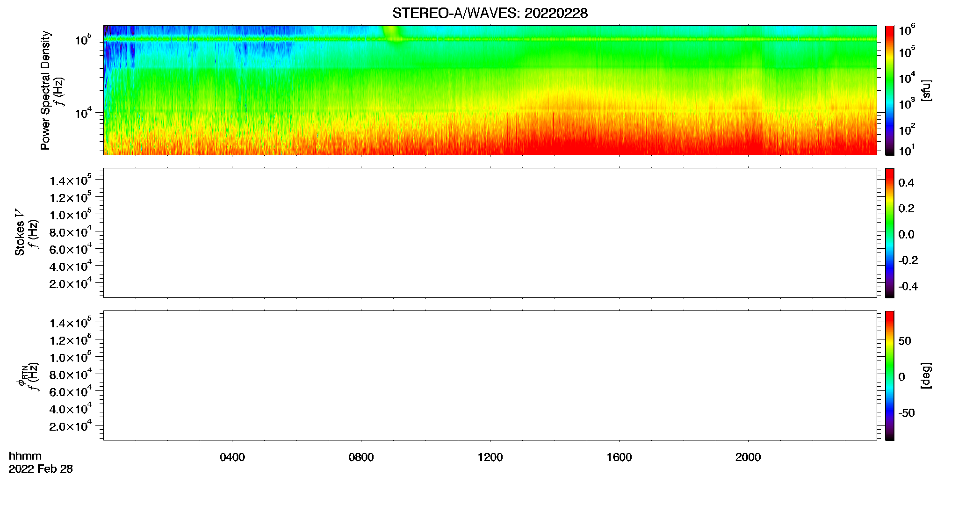The width and height of the screenshot is (980, 505).
Task: Click the [sfu] unit label
Action: point(926,91)
